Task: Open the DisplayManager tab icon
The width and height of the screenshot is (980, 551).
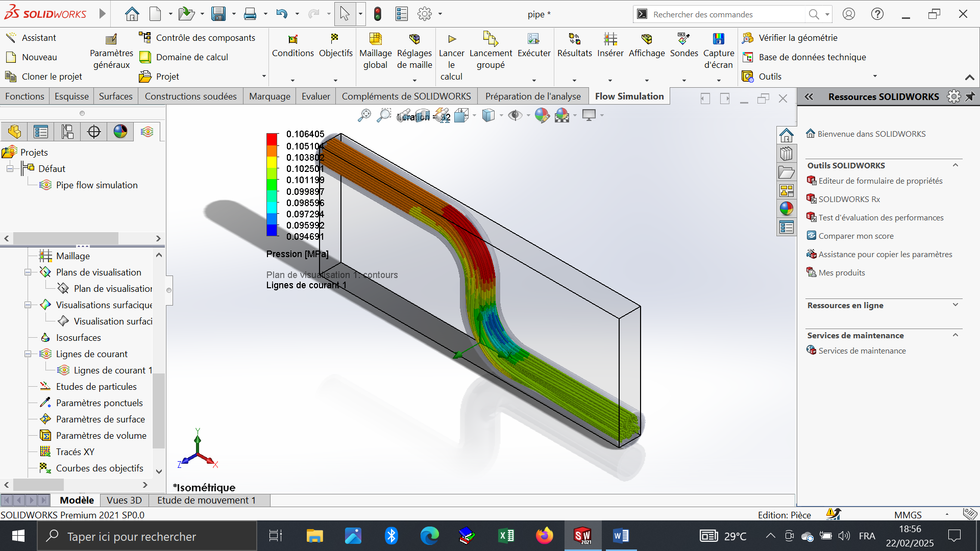Action: click(120, 132)
